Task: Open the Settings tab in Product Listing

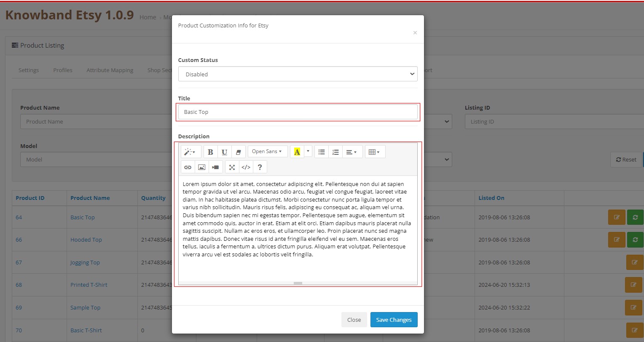Action: pyautogui.click(x=29, y=70)
